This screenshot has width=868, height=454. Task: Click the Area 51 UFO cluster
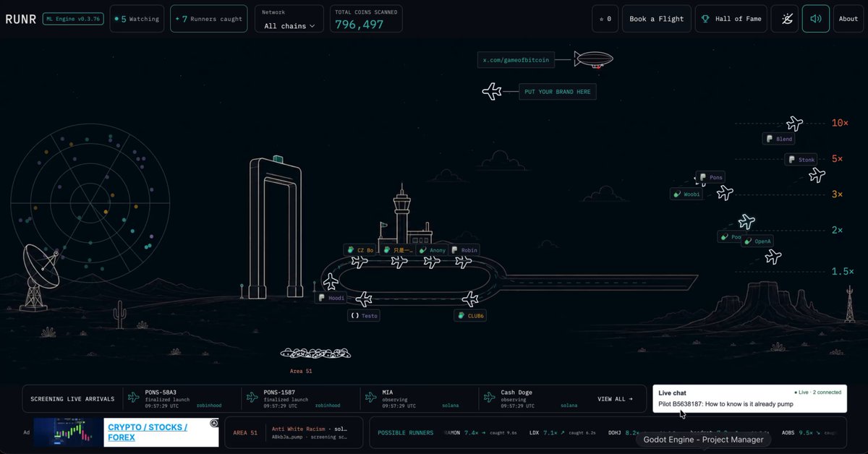click(315, 354)
